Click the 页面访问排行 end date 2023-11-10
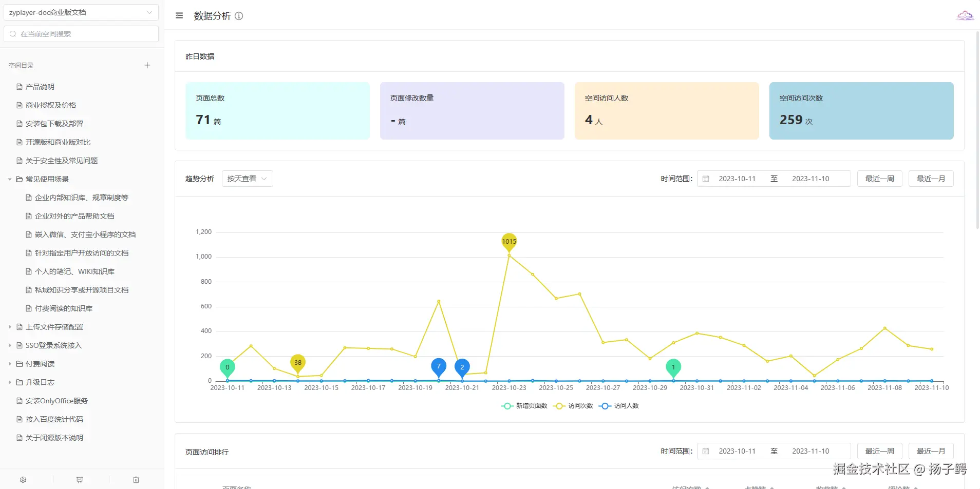The width and height of the screenshot is (980, 489). 811,451
